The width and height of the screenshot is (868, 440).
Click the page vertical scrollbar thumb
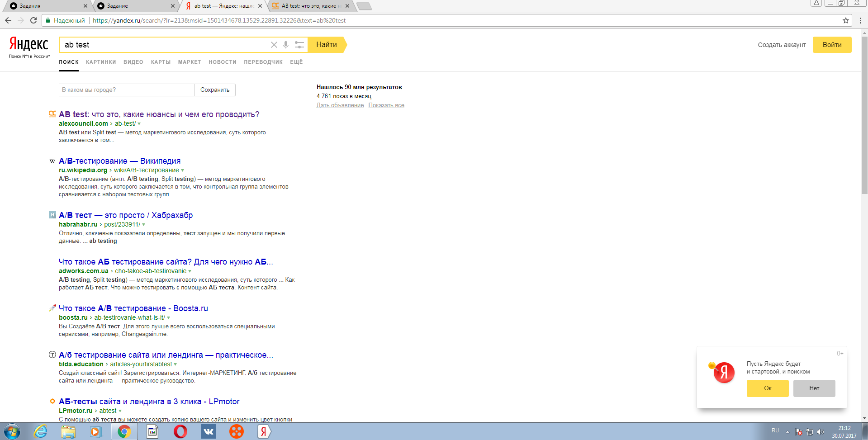click(864, 115)
